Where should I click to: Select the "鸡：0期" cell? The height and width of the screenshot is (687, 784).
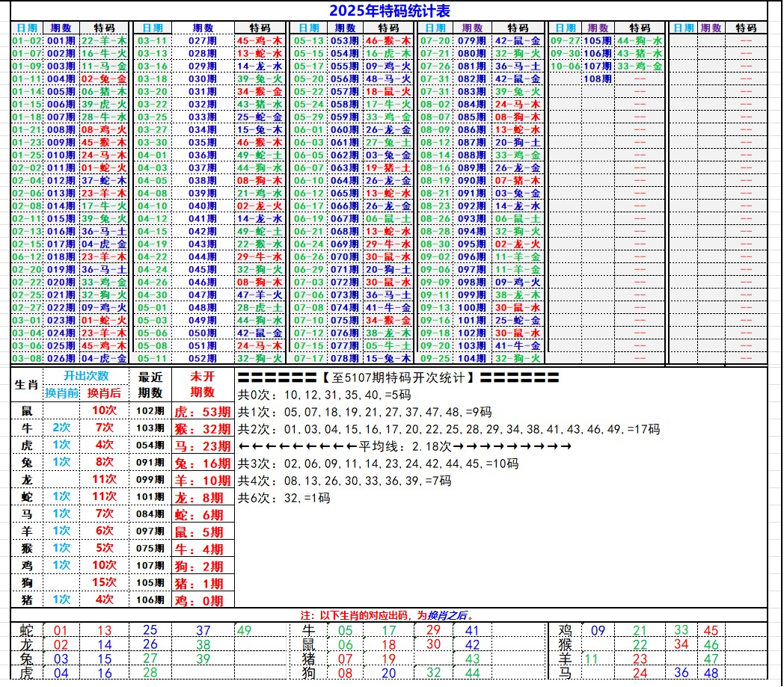tap(202, 600)
